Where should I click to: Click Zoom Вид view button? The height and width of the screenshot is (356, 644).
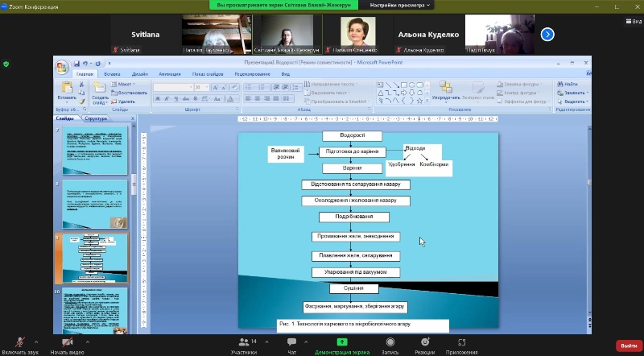(634, 21)
